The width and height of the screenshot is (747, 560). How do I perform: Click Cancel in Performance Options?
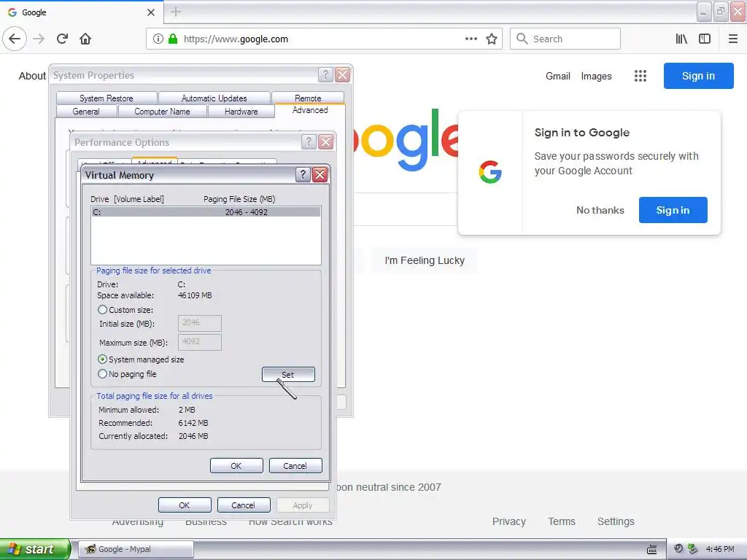click(244, 505)
